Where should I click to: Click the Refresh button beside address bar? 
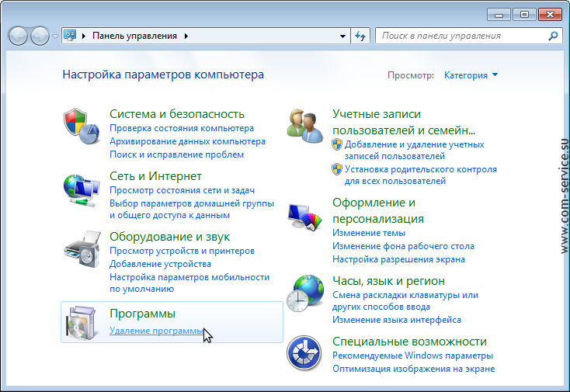pyautogui.click(x=360, y=36)
